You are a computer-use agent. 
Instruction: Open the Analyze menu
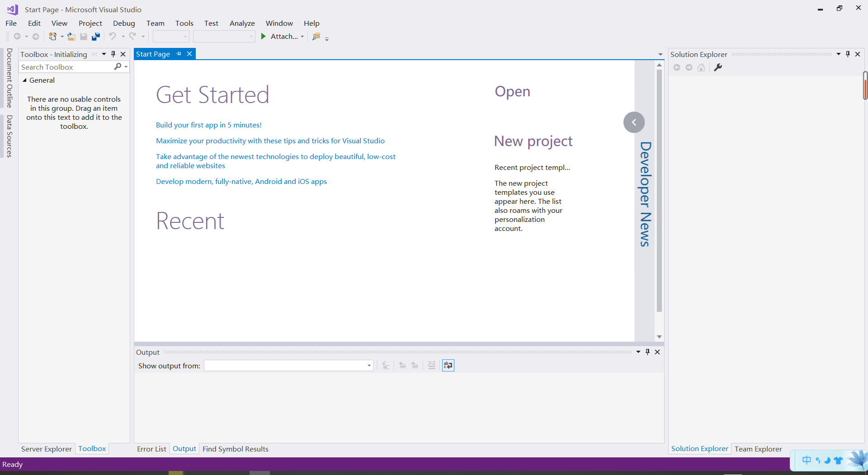coord(242,23)
